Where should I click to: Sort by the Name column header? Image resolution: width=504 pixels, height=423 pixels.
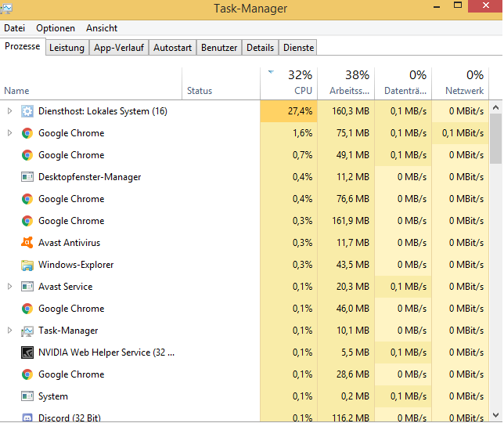click(91, 84)
